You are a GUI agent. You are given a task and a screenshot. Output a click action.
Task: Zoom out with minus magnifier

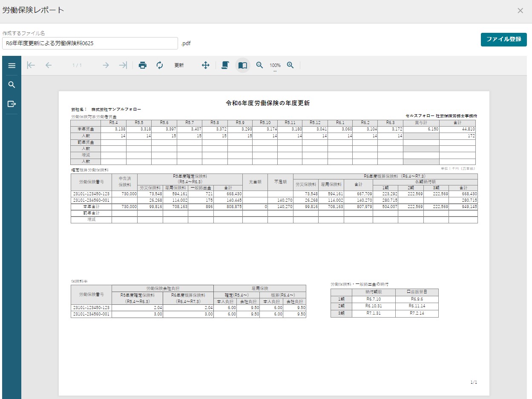tap(259, 65)
